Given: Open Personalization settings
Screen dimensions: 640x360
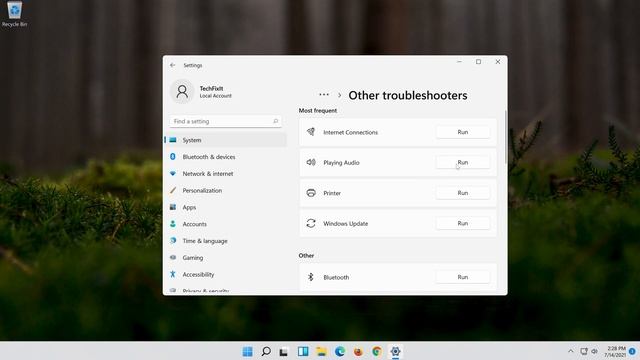Looking at the screenshot, I should tap(226, 190).
